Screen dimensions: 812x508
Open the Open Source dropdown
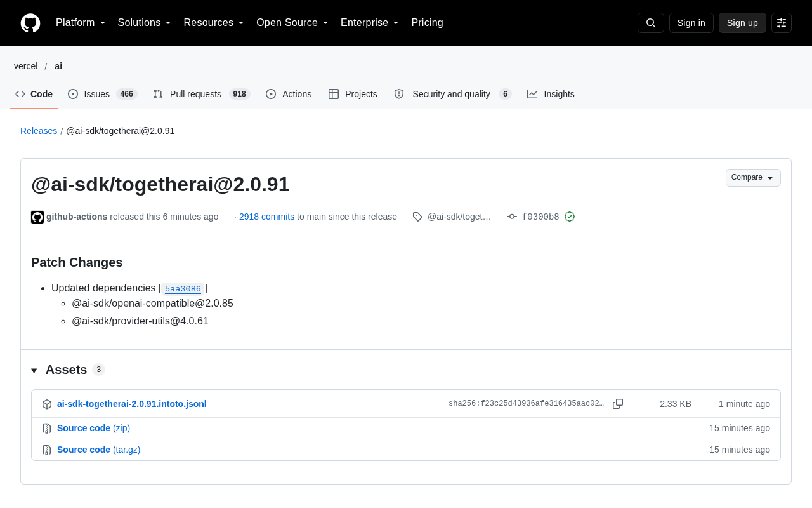tap(292, 23)
